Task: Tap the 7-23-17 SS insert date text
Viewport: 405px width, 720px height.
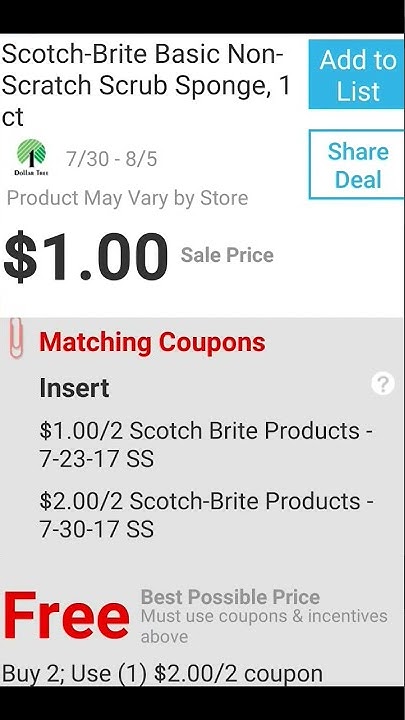Action: point(97,459)
